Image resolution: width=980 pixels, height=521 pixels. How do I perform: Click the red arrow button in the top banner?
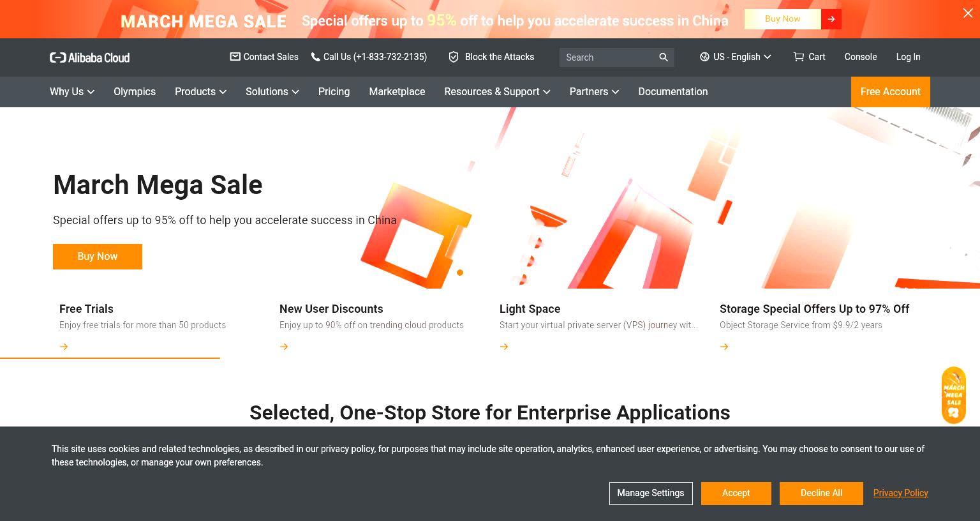[x=831, y=19]
